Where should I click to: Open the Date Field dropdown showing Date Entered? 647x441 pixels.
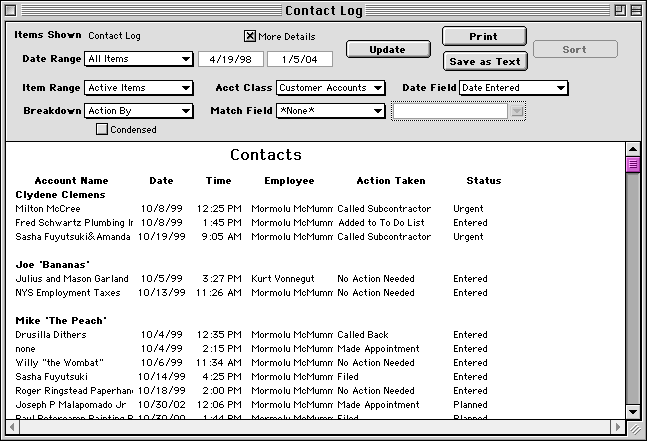point(513,88)
